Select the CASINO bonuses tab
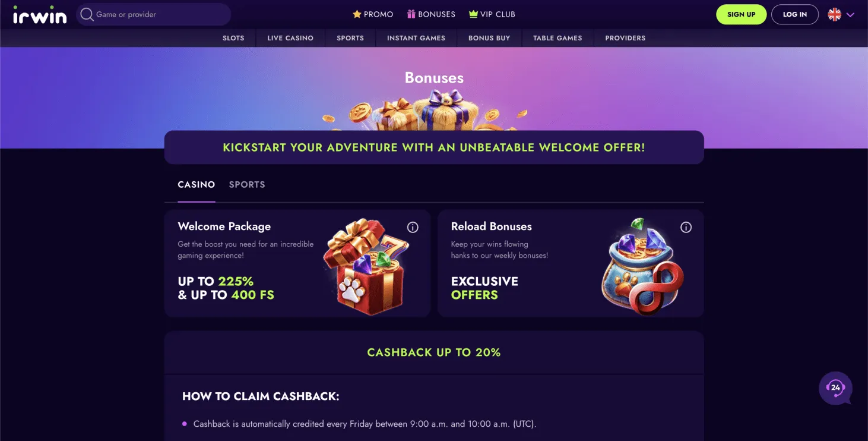 tap(197, 185)
